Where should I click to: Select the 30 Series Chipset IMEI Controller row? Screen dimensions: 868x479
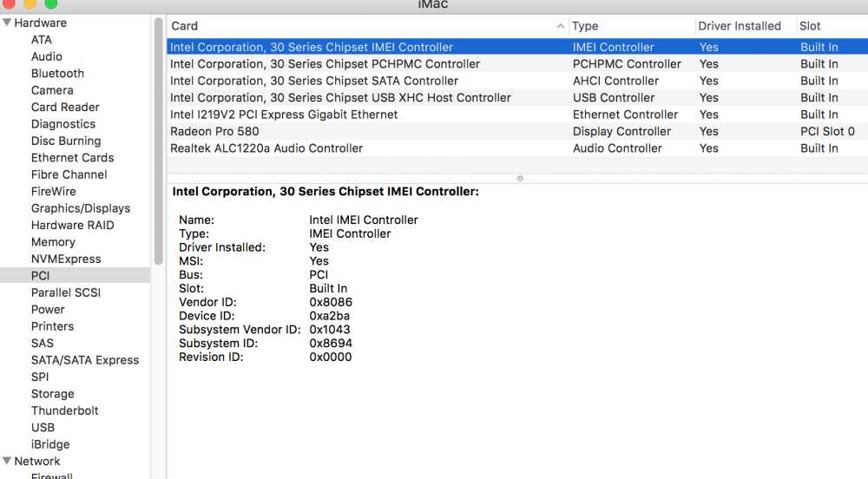(x=517, y=47)
